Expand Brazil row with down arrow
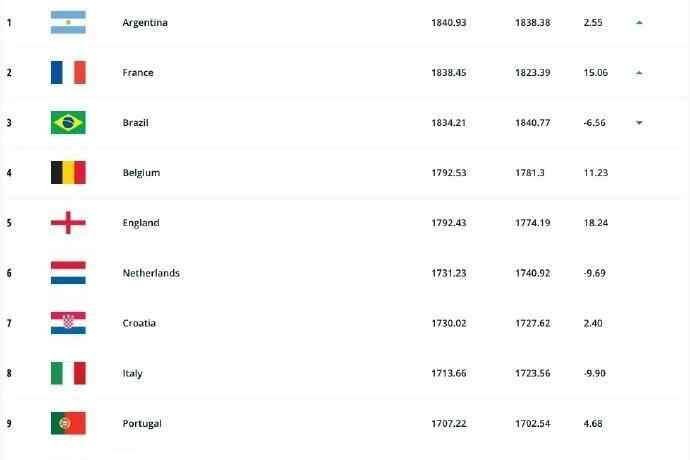This screenshot has height=460, width=690. 638,123
